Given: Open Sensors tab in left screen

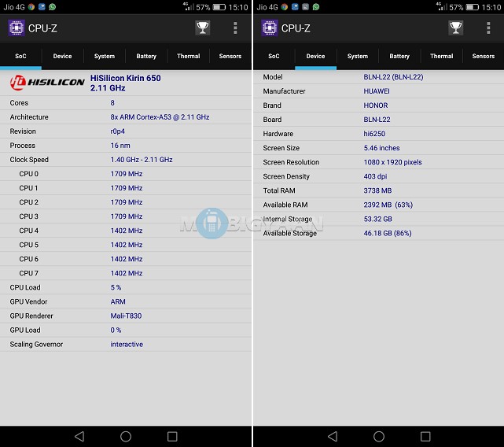Looking at the screenshot, I should (230, 56).
